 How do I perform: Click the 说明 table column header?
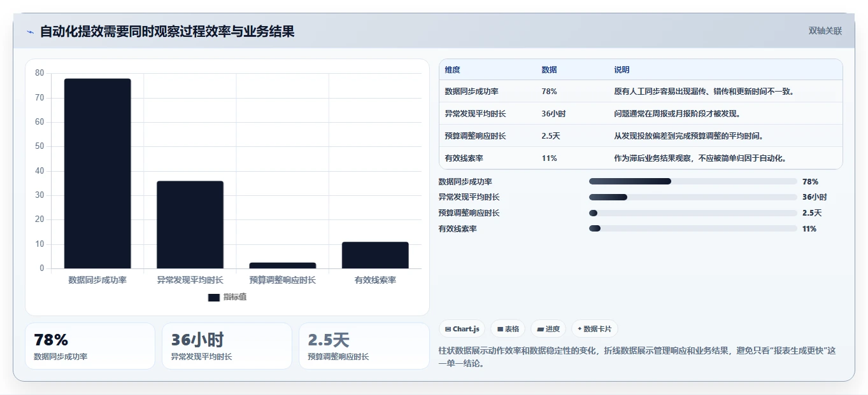(622, 70)
